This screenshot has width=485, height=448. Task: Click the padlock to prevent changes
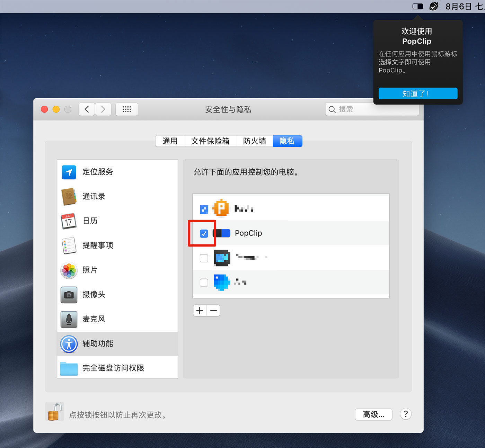54,412
